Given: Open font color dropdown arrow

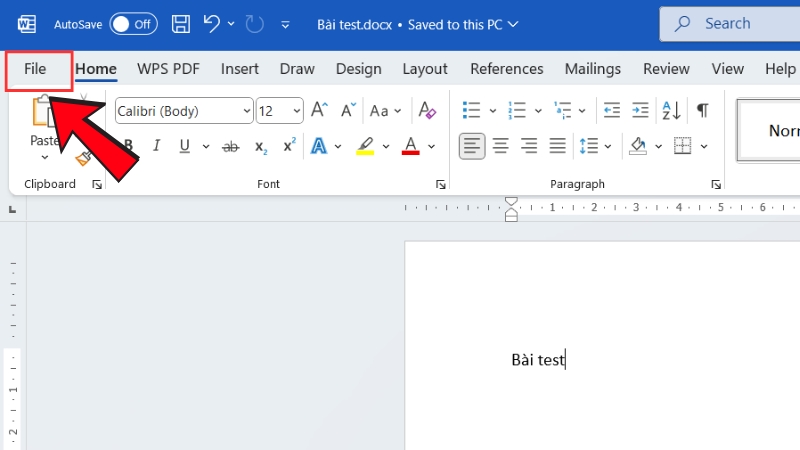Looking at the screenshot, I should pyautogui.click(x=432, y=146).
